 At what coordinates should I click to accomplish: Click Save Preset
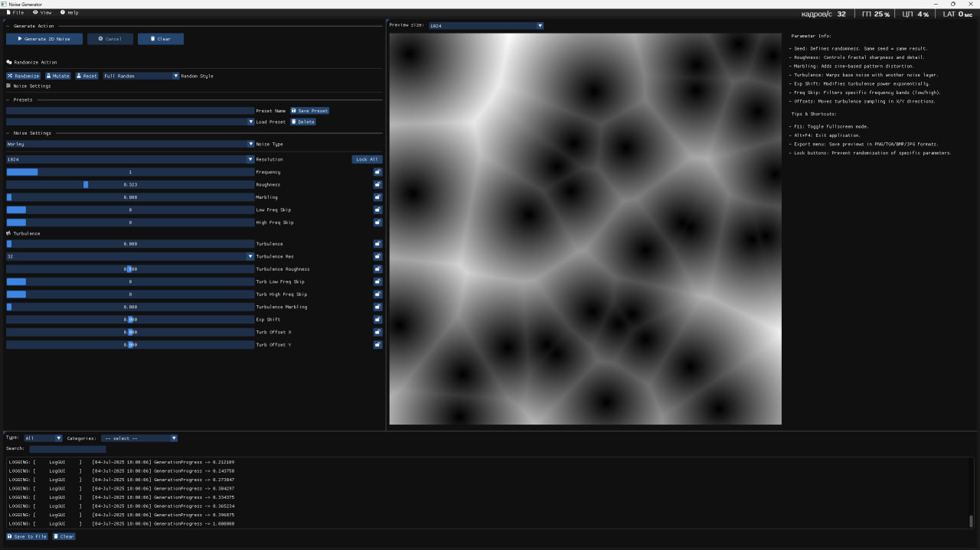click(310, 111)
